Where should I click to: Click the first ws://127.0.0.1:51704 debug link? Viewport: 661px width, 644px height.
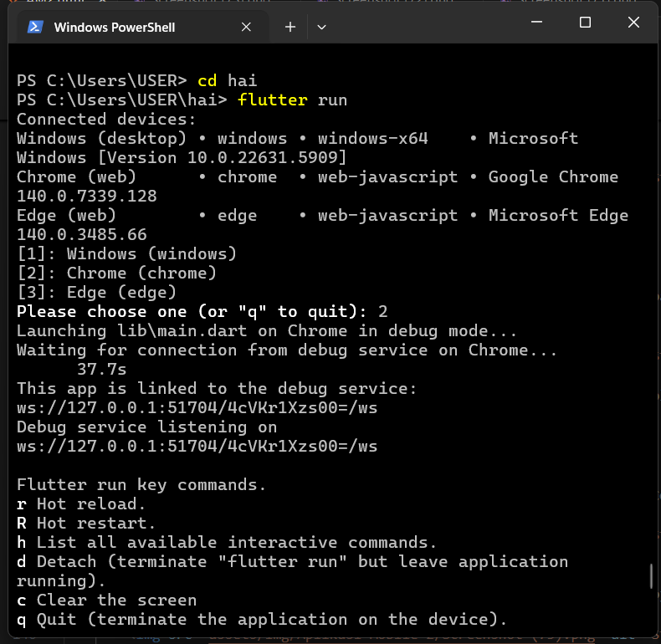pyautogui.click(x=197, y=408)
